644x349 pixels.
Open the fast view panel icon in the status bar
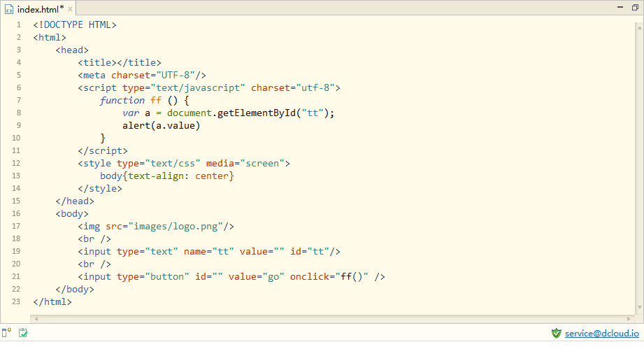coord(6,333)
